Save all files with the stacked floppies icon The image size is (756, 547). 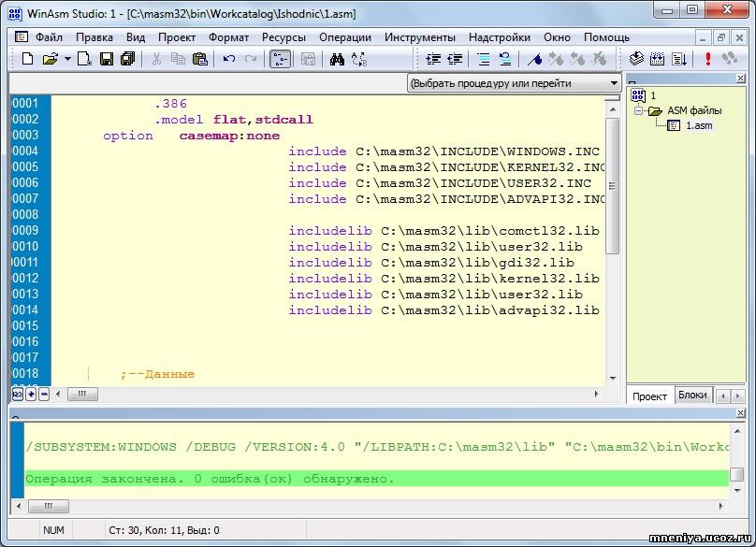click(x=128, y=59)
